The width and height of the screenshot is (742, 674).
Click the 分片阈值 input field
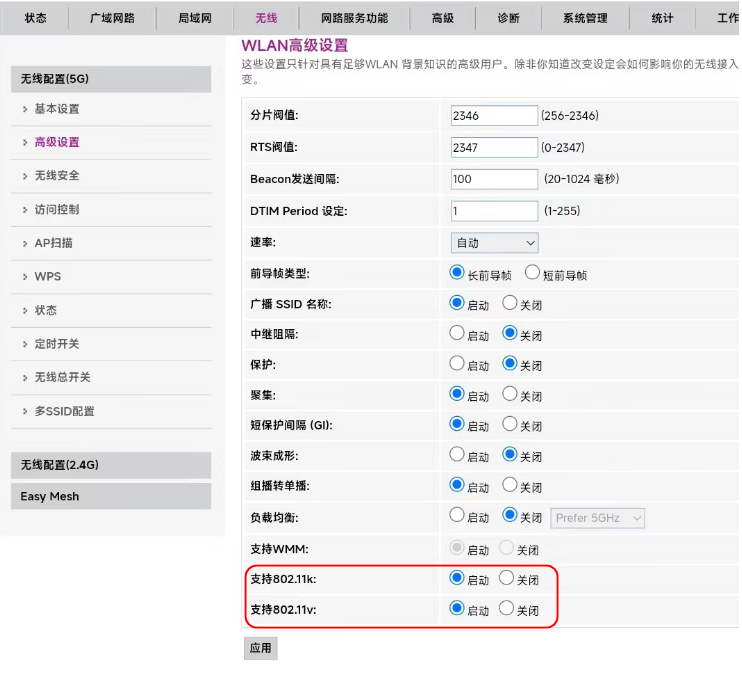click(x=494, y=116)
